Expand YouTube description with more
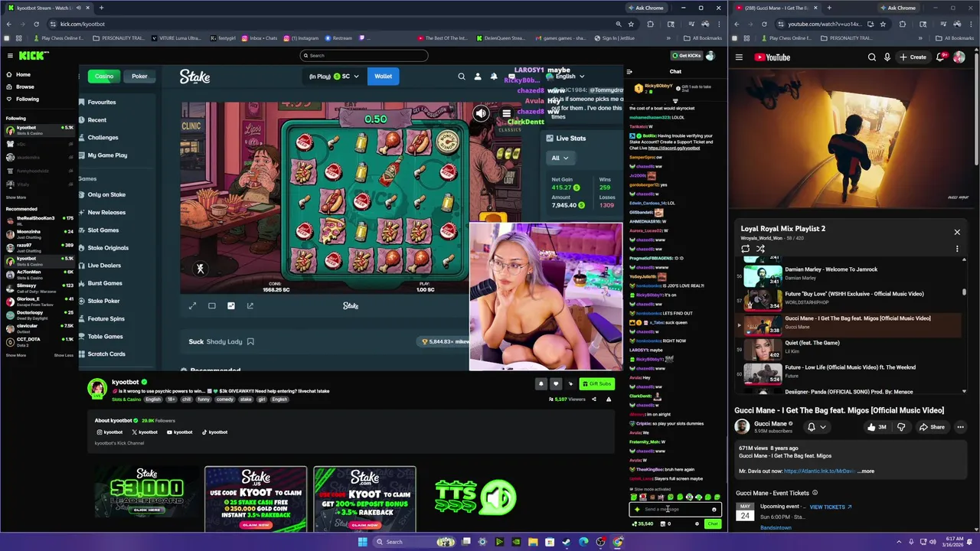 [866, 471]
